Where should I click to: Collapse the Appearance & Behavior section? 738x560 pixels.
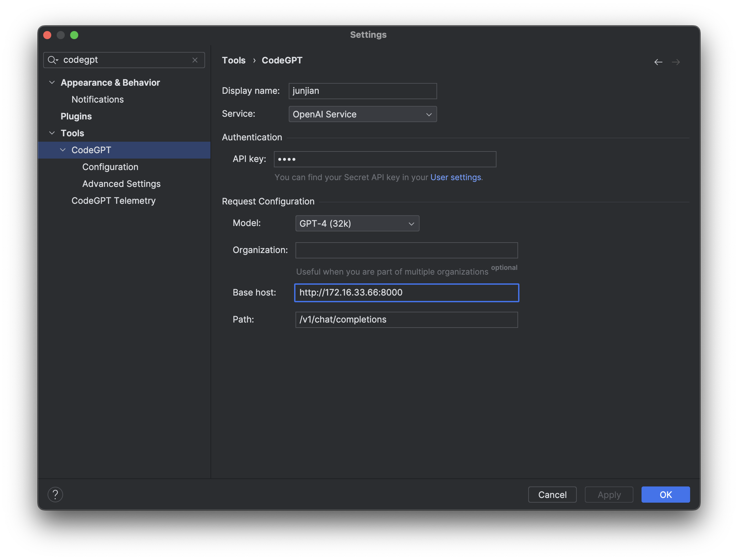[x=52, y=83]
